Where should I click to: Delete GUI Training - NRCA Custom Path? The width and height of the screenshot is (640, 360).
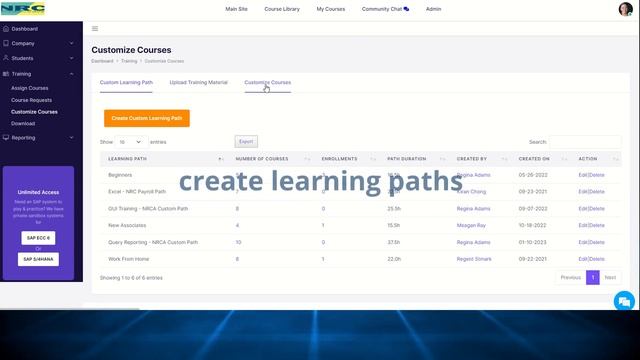click(597, 209)
